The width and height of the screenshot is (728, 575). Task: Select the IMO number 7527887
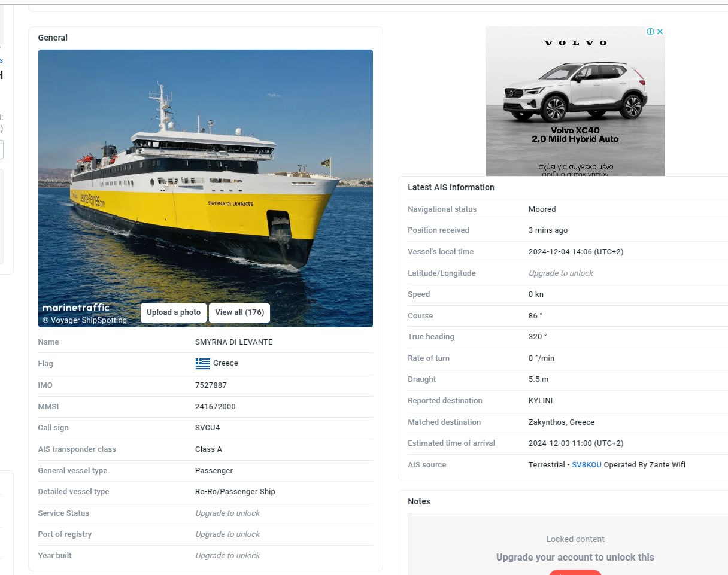click(x=211, y=385)
